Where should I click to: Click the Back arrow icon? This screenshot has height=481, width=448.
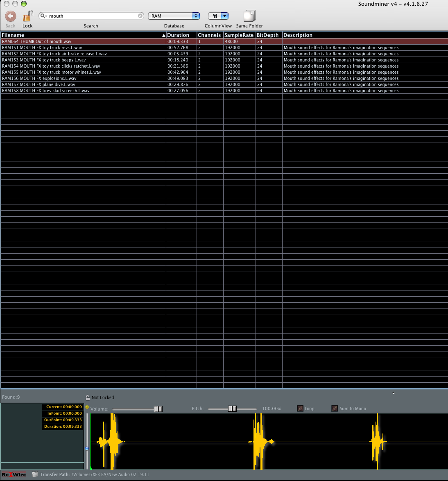pos(10,16)
